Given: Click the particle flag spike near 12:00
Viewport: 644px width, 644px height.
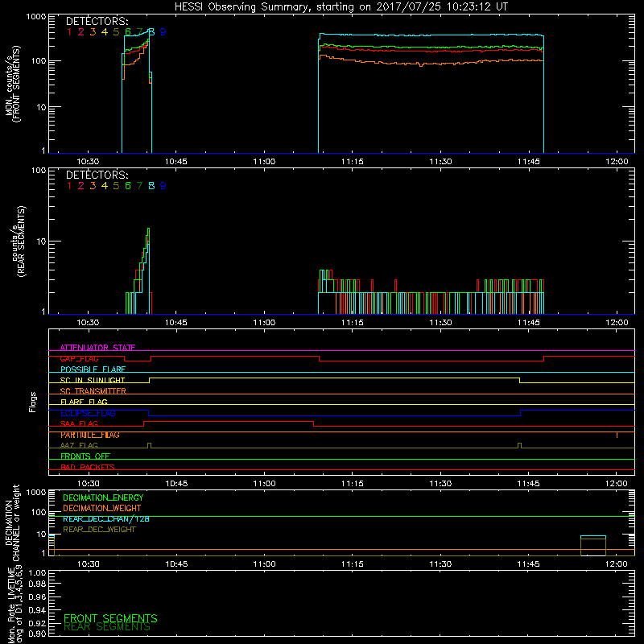Looking at the screenshot, I should [x=617, y=435].
